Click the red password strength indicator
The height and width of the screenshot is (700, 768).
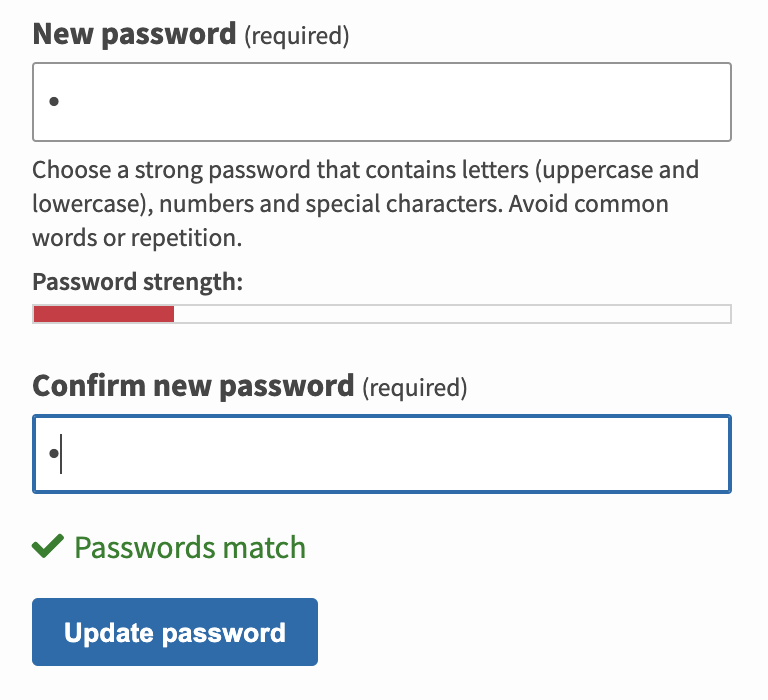[x=104, y=314]
